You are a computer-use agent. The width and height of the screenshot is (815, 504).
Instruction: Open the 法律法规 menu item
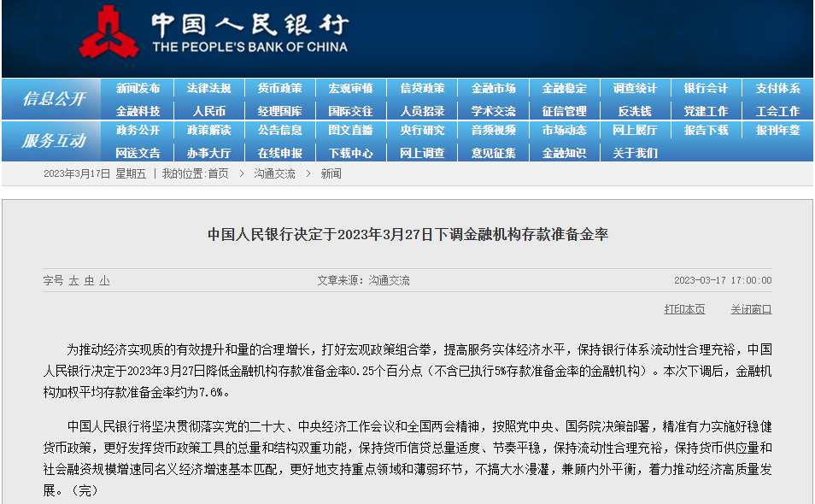209,88
